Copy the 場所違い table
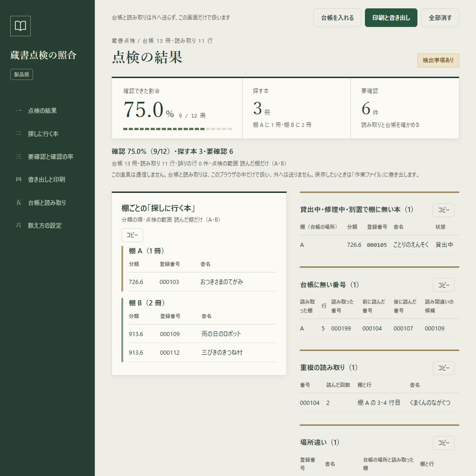Viewport: 476px width, 476px height. (443, 443)
